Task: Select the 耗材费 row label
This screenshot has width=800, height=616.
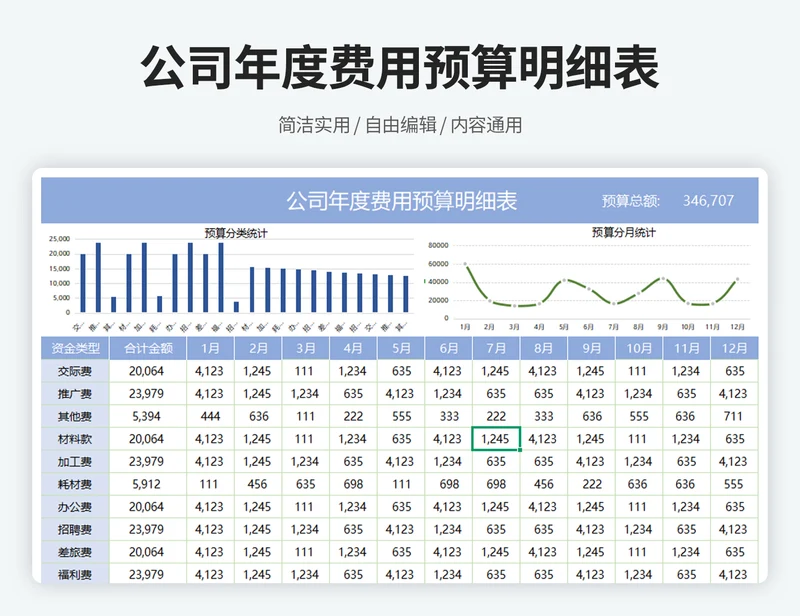Action: [x=75, y=484]
